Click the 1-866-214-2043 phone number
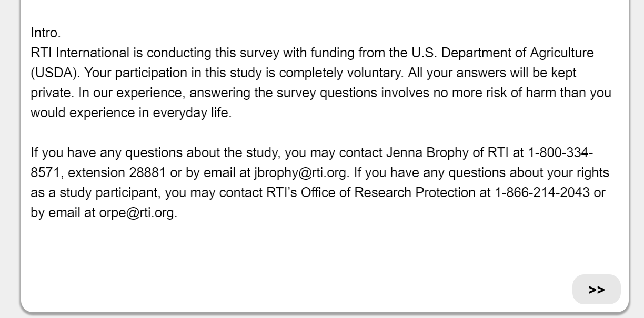The image size is (644, 318). point(542,193)
